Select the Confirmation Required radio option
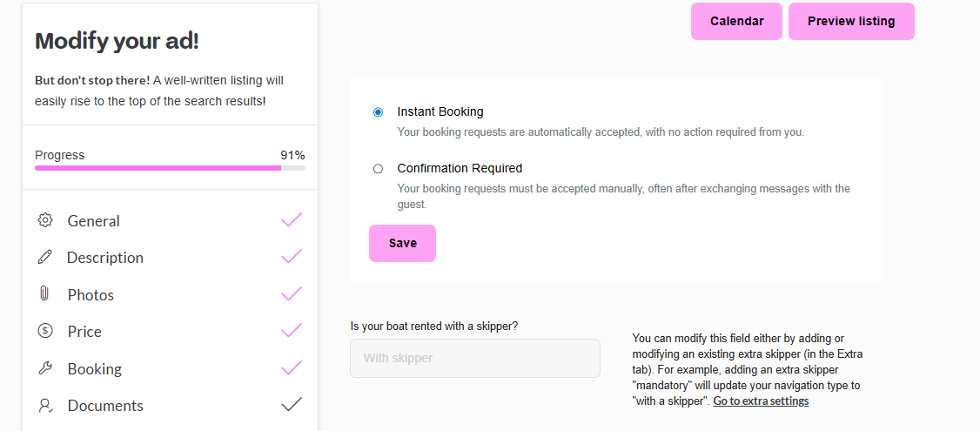This screenshot has height=431, width=980. click(378, 169)
